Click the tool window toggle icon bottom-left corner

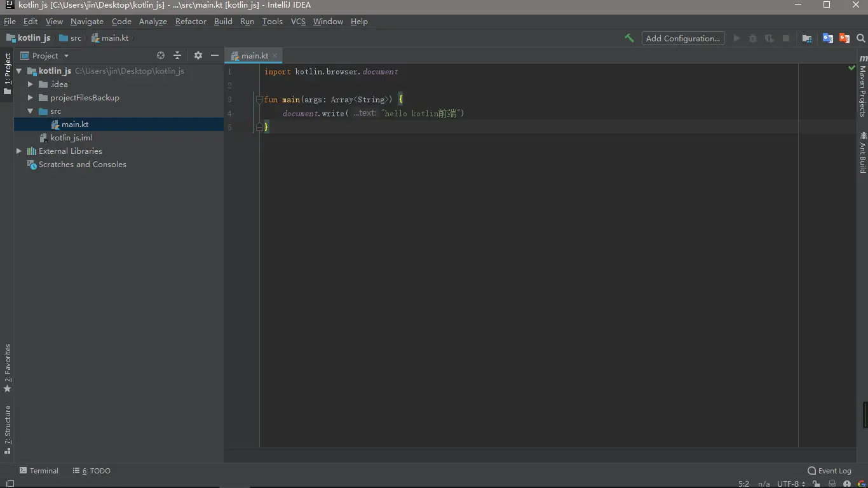point(10,484)
